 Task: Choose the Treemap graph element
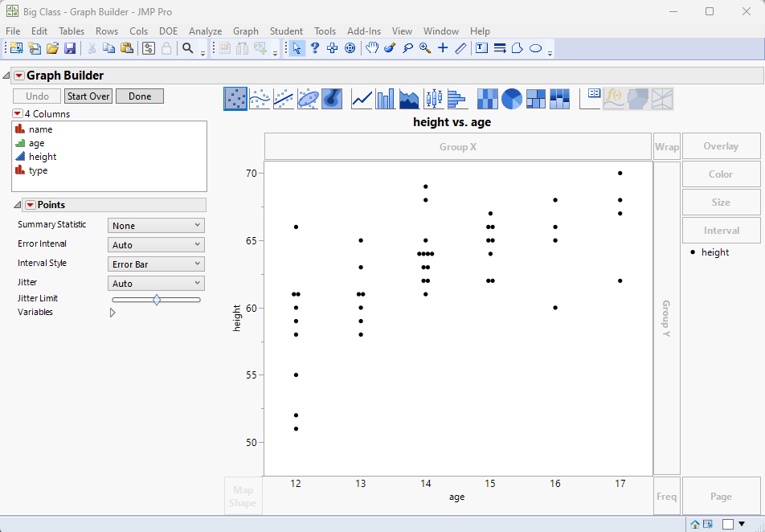[x=536, y=99]
